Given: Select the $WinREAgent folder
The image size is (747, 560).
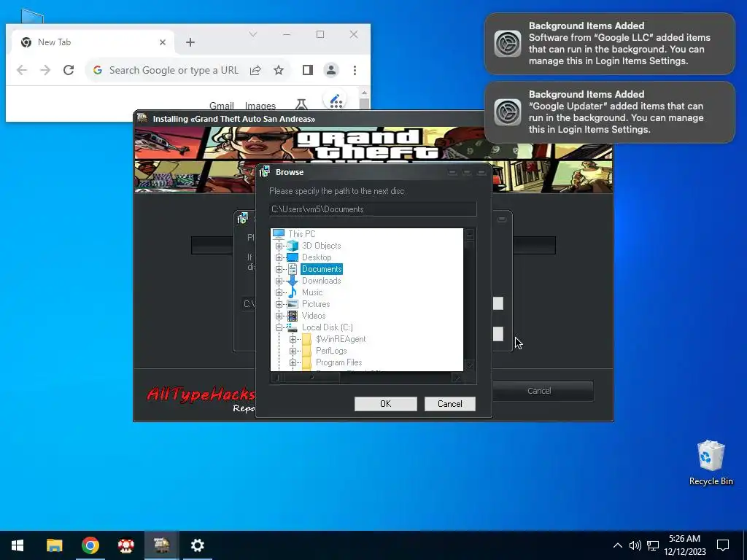Looking at the screenshot, I should (x=341, y=339).
